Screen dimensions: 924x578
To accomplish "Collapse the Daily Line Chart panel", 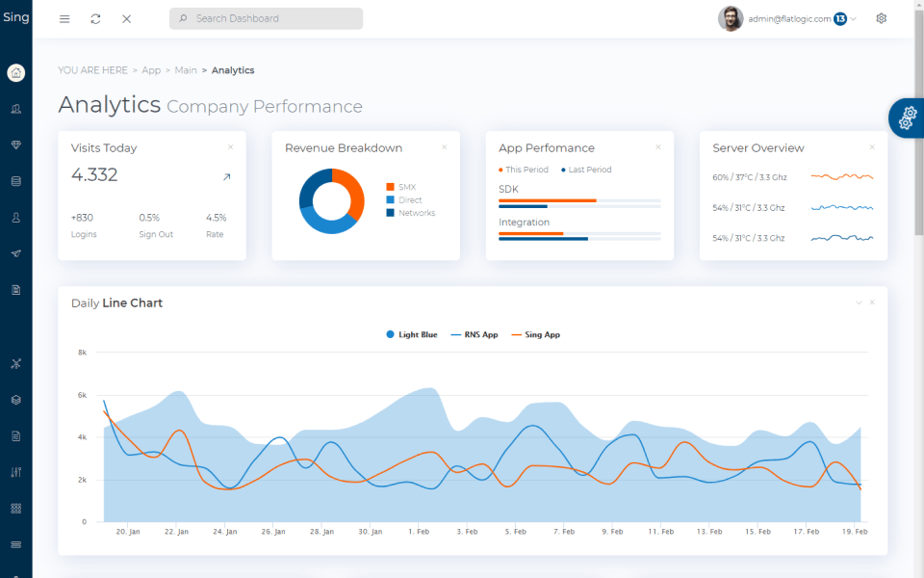I will click(858, 302).
